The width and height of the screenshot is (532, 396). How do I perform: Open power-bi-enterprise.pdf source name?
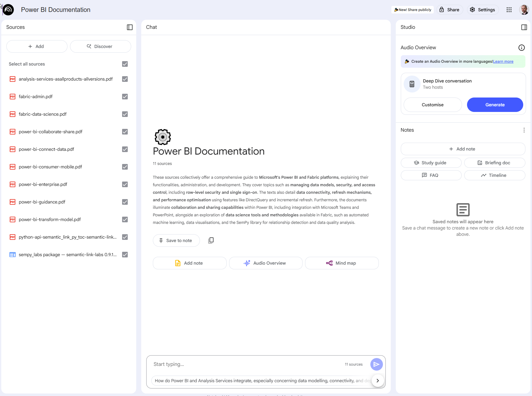click(43, 184)
